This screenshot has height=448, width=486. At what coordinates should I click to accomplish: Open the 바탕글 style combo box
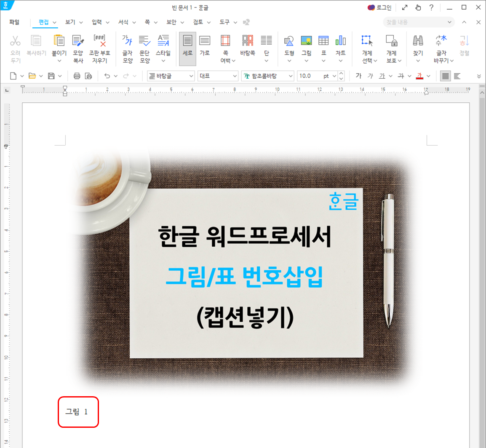[168, 76]
